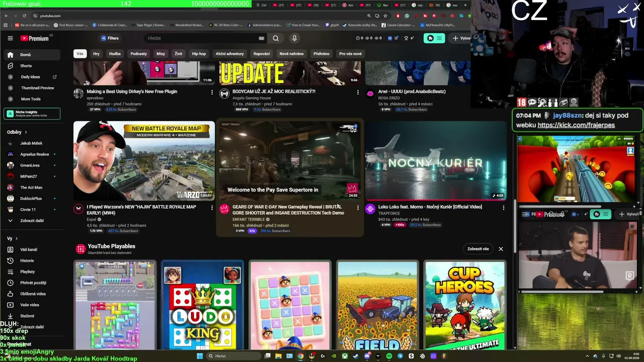Open eyeveboo channel avatar
This screenshot has width=644, height=362.
coord(78,94)
